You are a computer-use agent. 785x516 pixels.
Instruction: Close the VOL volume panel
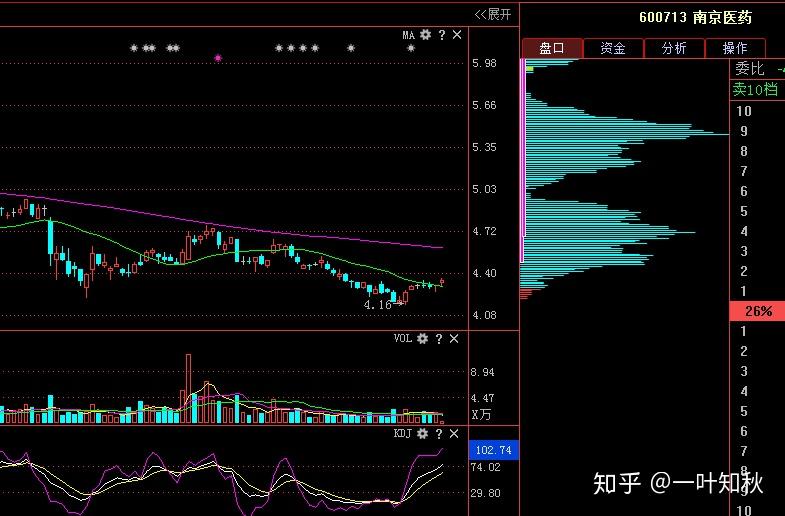click(x=454, y=339)
